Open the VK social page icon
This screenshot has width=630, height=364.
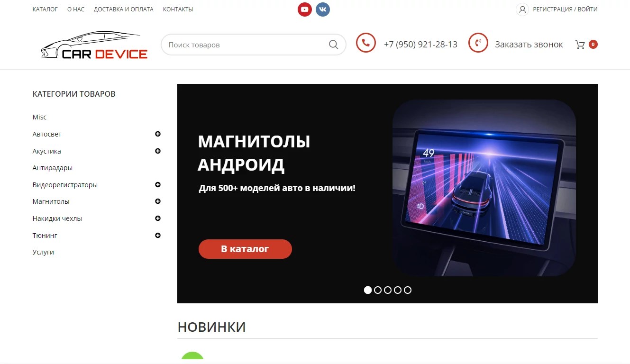pos(323,9)
